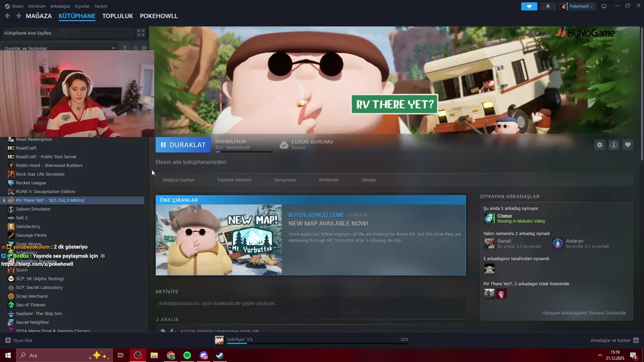Open the game settings gear icon
Viewport: 644px width, 362px height.
(x=599, y=145)
